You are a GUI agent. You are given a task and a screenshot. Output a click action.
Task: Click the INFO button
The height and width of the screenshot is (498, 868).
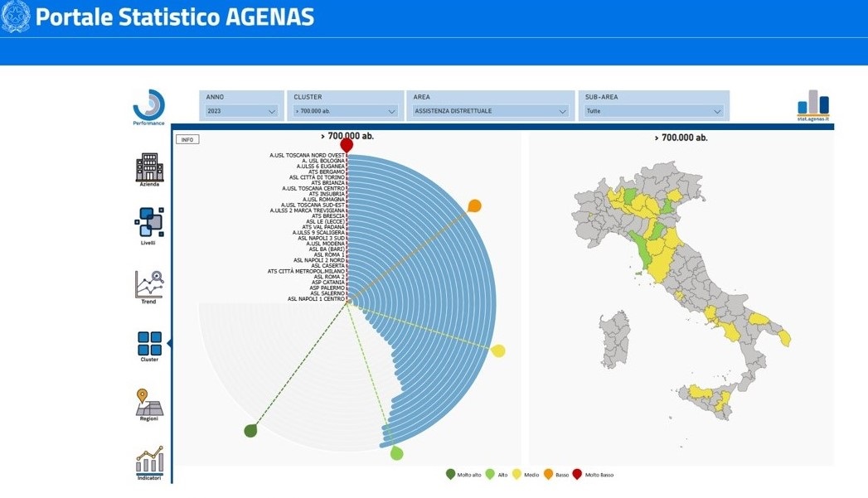(187, 138)
